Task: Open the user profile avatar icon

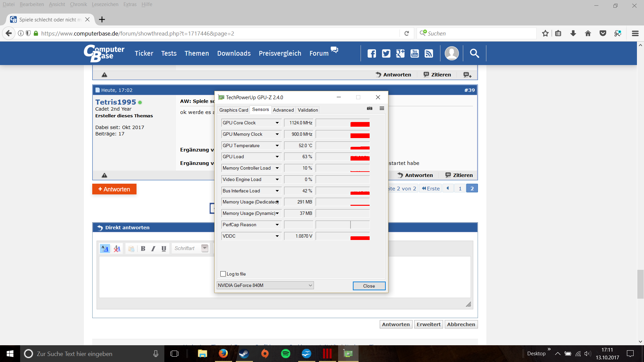Action: point(451,54)
